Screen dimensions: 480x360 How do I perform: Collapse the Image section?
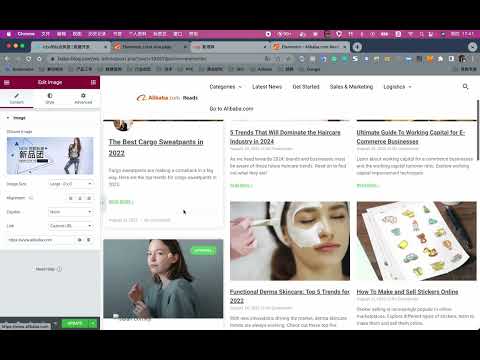[16, 118]
